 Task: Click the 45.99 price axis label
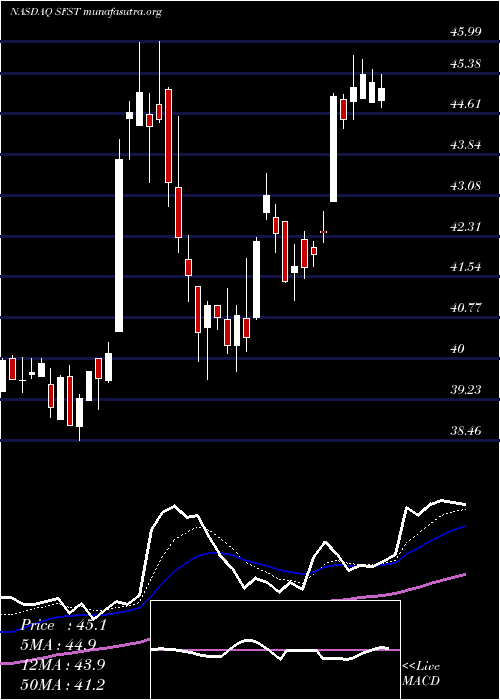click(466, 31)
